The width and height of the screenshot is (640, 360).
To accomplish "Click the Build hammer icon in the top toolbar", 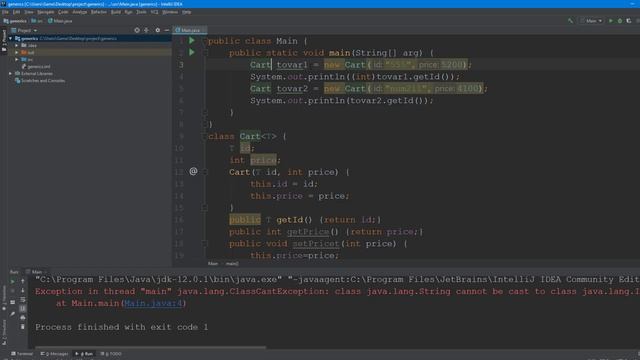I will click(570, 21).
